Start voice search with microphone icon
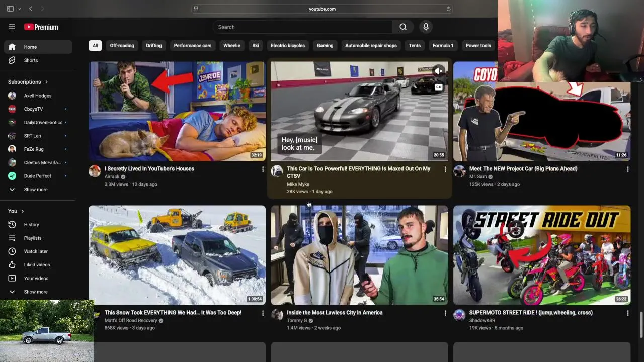Viewport: 644px width, 362px height. point(426,27)
